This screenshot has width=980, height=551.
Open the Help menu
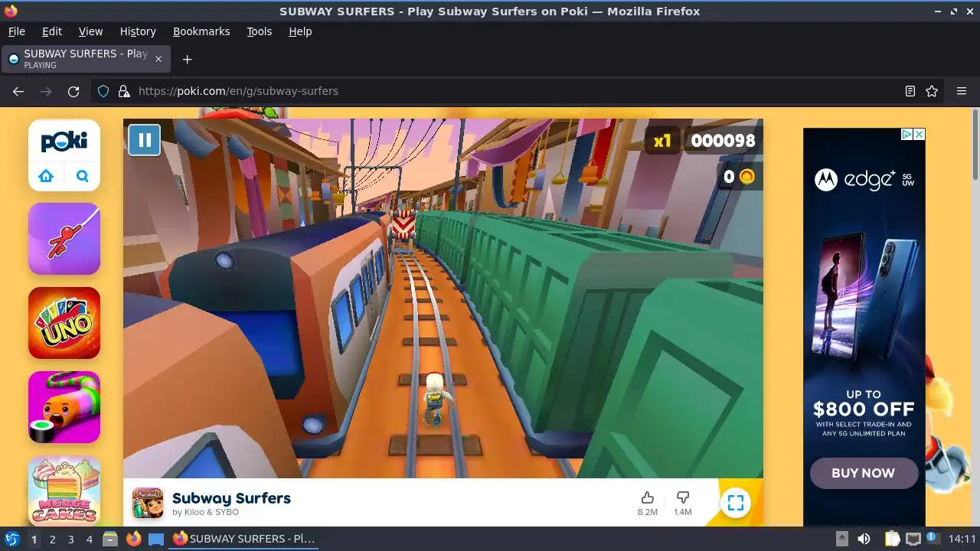coord(300,31)
